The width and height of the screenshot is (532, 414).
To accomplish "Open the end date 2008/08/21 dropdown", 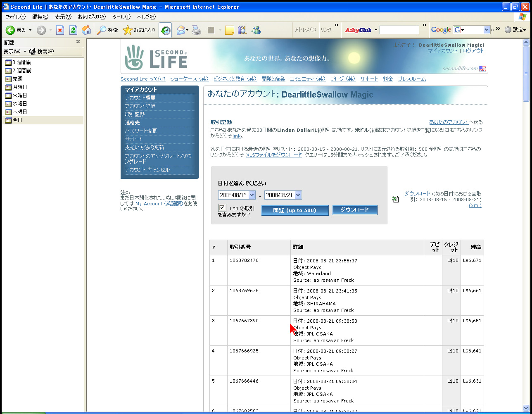I will point(298,195).
